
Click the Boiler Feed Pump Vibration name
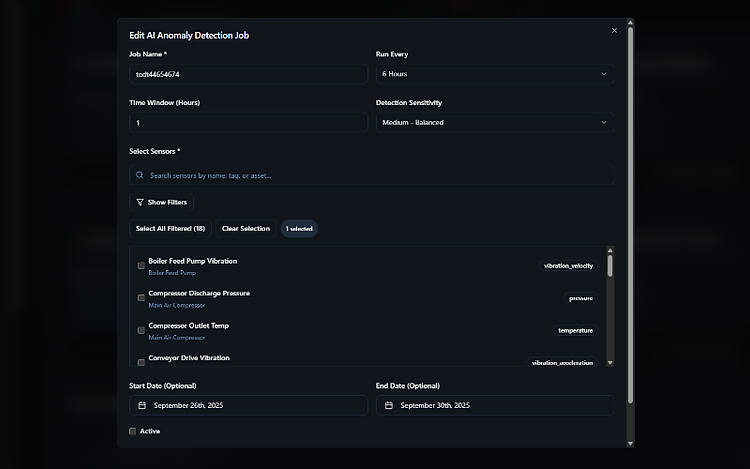(x=193, y=261)
